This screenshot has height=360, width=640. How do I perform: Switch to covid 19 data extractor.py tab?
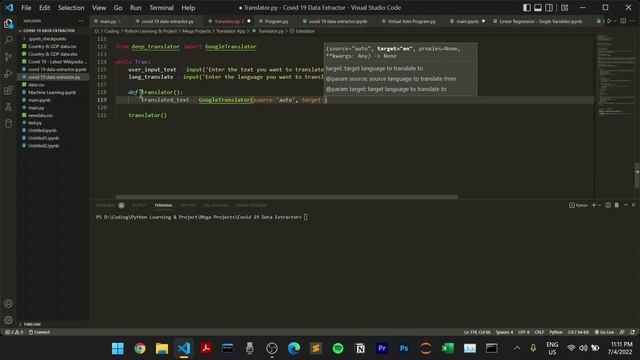pyautogui.click(x=167, y=21)
